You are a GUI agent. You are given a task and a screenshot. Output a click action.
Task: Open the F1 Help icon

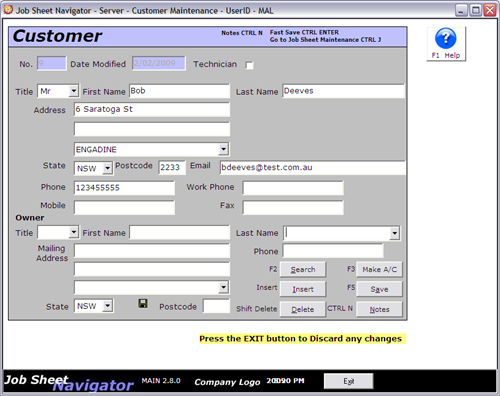pyautogui.click(x=446, y=44)
